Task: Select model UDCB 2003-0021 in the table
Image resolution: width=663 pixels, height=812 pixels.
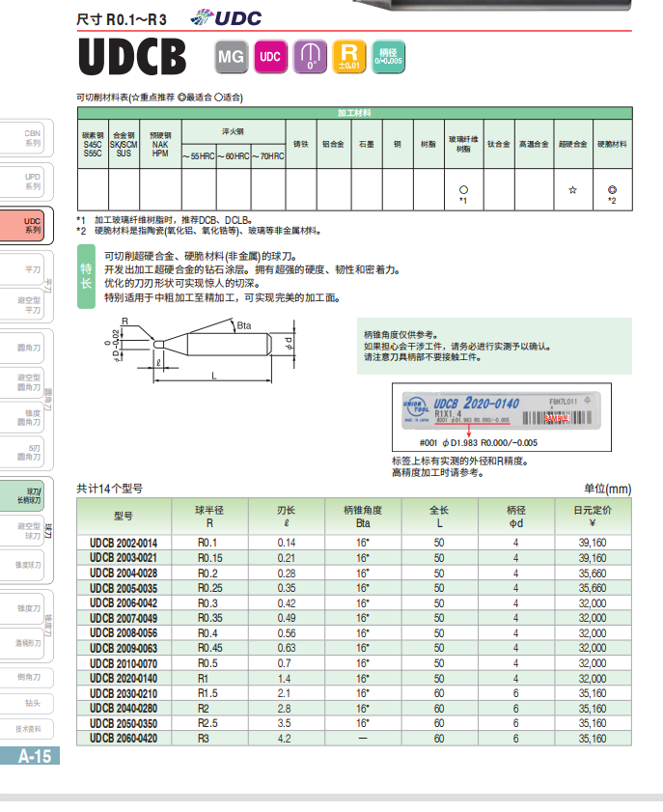Action: (x=124, y=558)
